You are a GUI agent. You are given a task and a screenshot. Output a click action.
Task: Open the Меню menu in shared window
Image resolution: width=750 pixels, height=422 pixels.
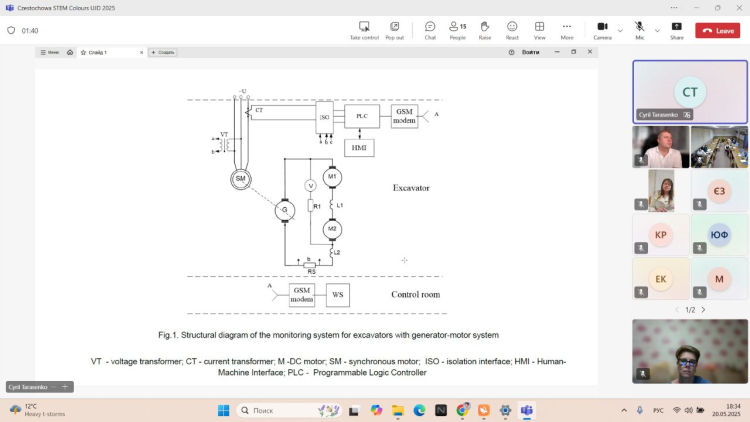pyautogui.click(x=49, y=52)
